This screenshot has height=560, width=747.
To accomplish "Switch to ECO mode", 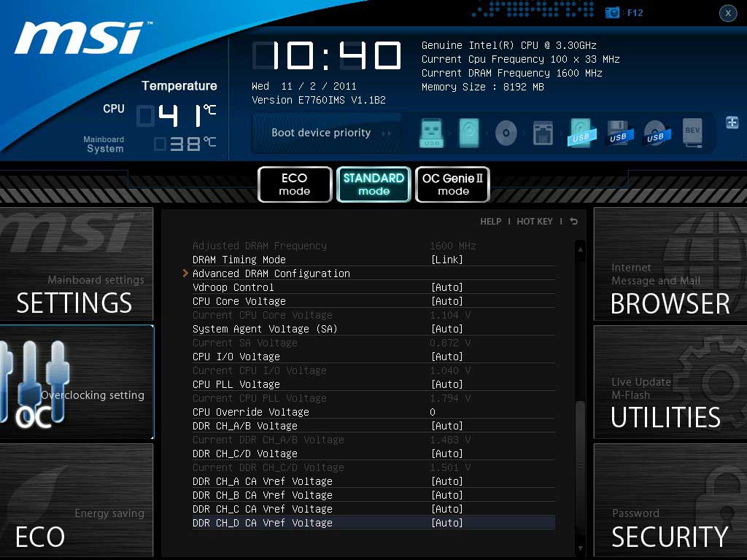I will (295, 184).
